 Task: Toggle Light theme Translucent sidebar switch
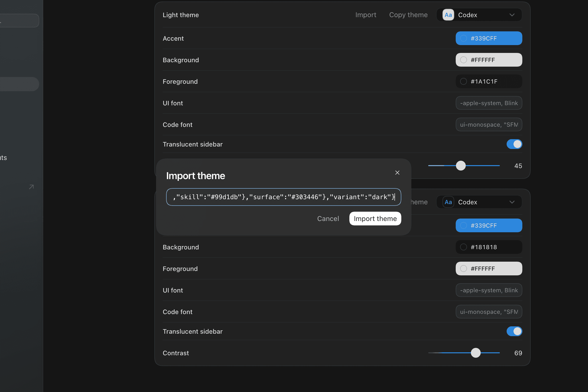point(514,144)
